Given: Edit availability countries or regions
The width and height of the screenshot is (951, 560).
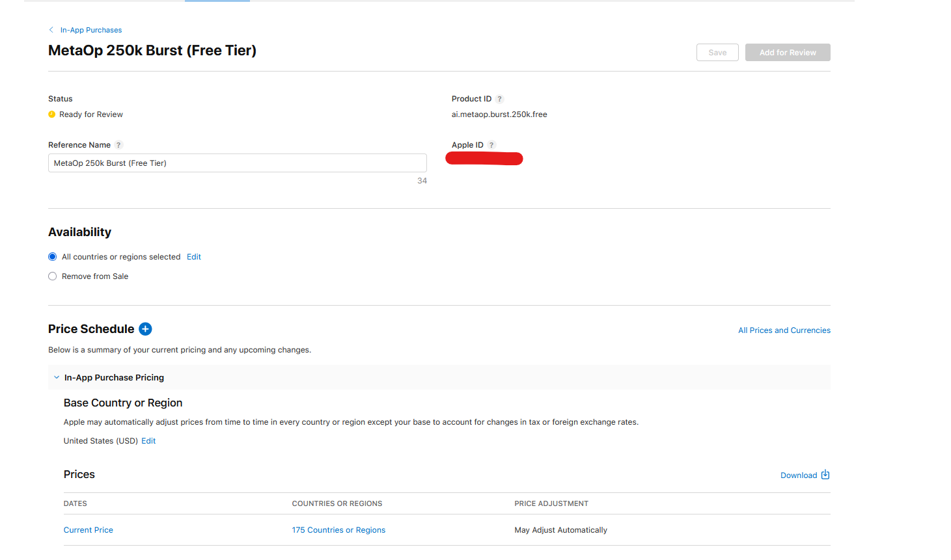Looking at the screenshot, I should [x=194, y=257].
